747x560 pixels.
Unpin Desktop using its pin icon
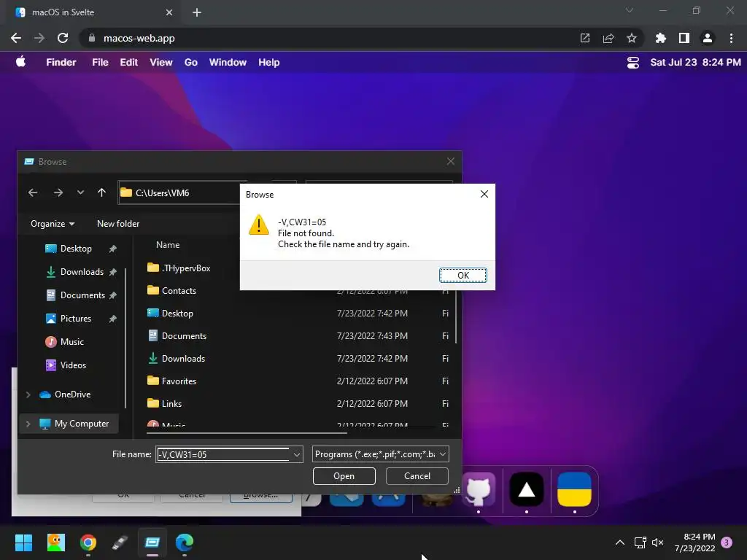point(112,249)
